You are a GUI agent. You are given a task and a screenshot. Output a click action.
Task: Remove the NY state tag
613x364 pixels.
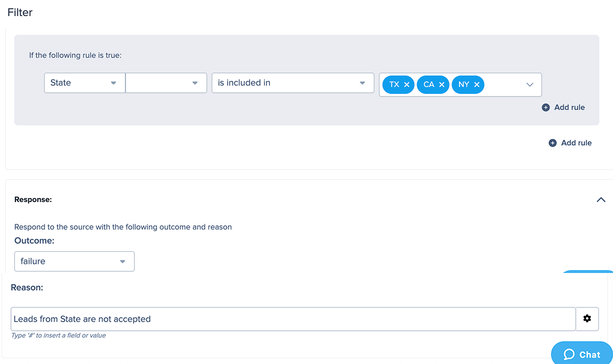477,85
